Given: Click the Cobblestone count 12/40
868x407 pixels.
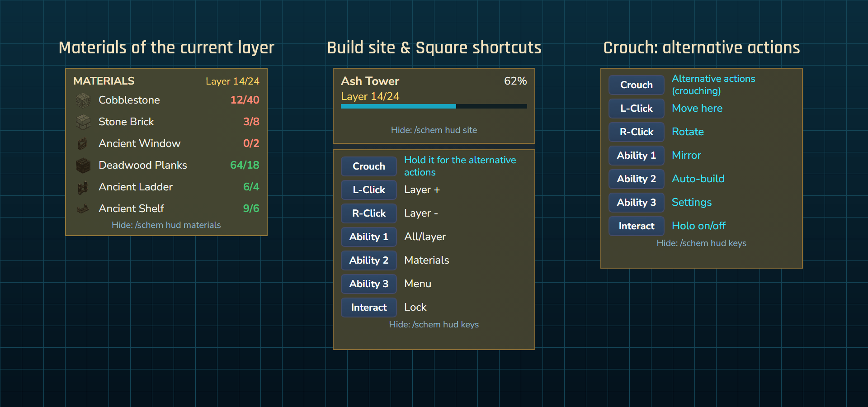Looking at the screenshot, I should tap(245, 100).
